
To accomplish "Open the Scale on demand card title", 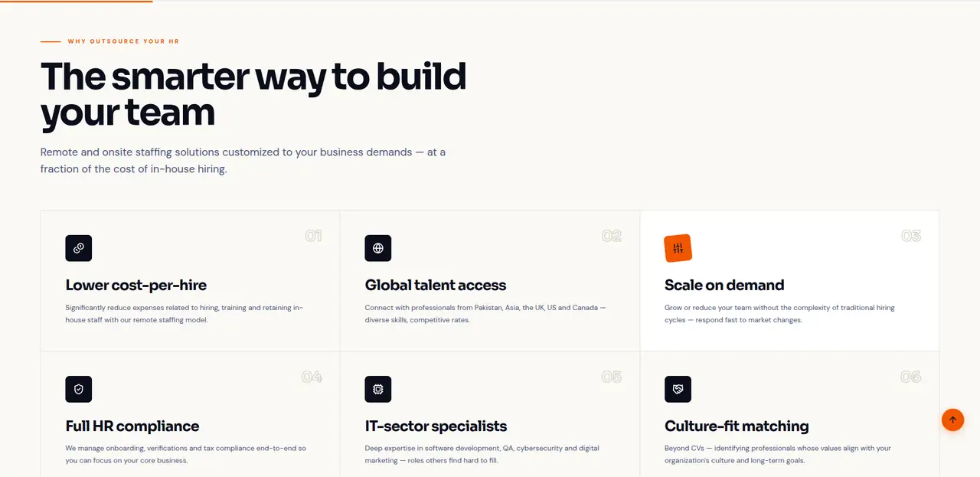I will click(x=724, y=285).
